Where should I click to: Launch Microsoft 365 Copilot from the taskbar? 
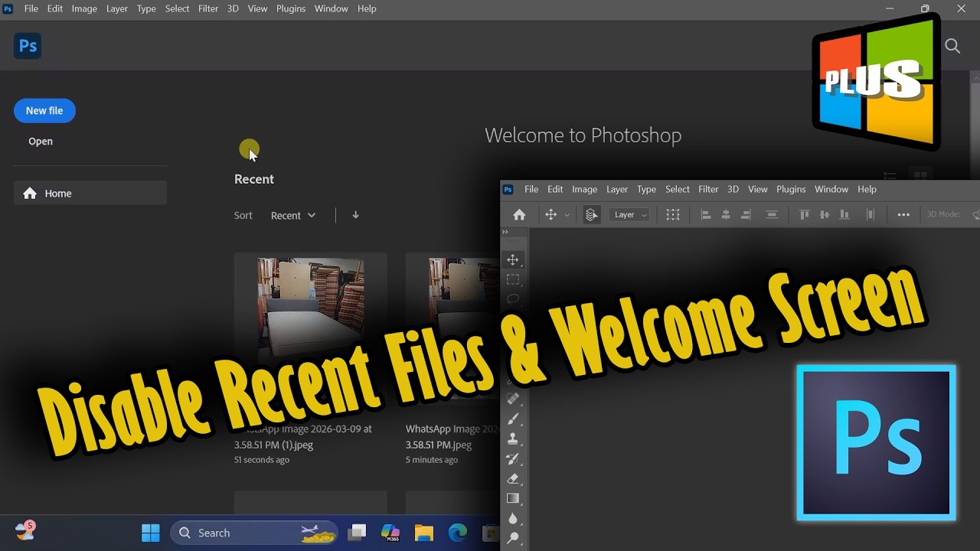[390, 533]
